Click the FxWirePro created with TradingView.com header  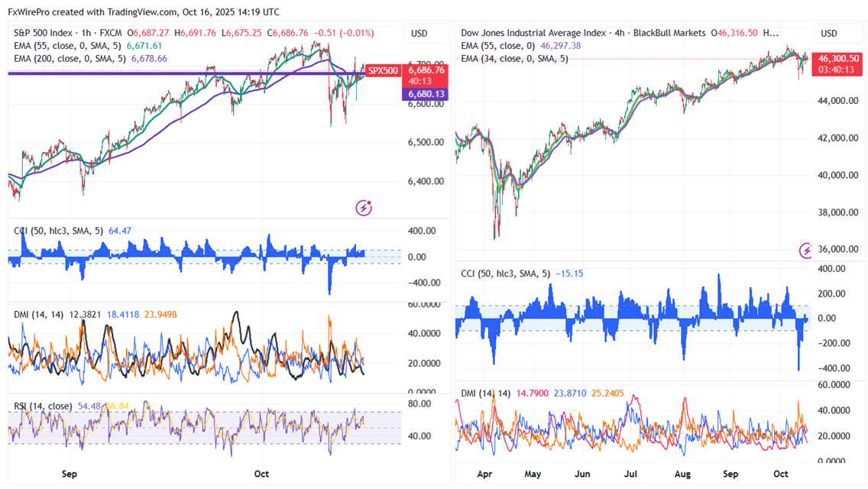144,12
